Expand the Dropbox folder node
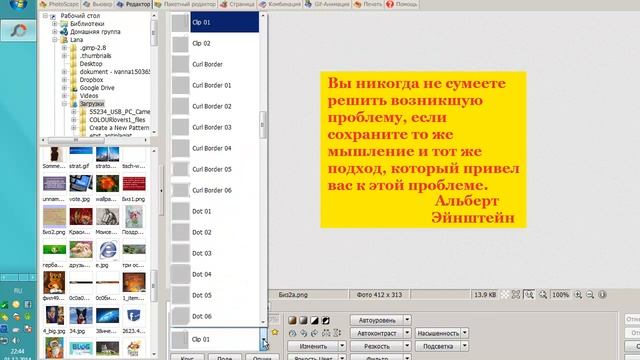 (64, 80)
